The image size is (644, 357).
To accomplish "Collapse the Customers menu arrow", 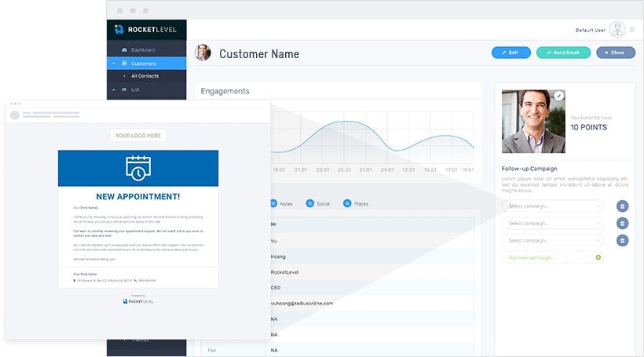I will pyautogui.click(x=114, y=64).
